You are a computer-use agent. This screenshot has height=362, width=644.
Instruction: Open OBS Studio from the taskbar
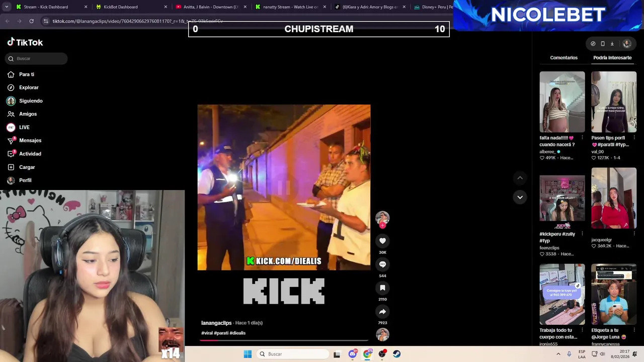(382, 354)
